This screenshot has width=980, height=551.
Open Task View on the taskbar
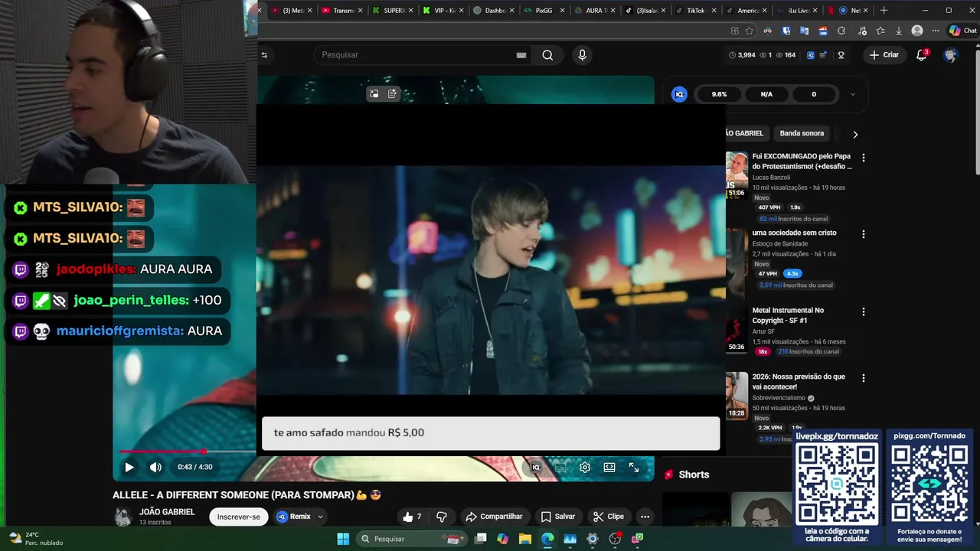tap(480, 539)
